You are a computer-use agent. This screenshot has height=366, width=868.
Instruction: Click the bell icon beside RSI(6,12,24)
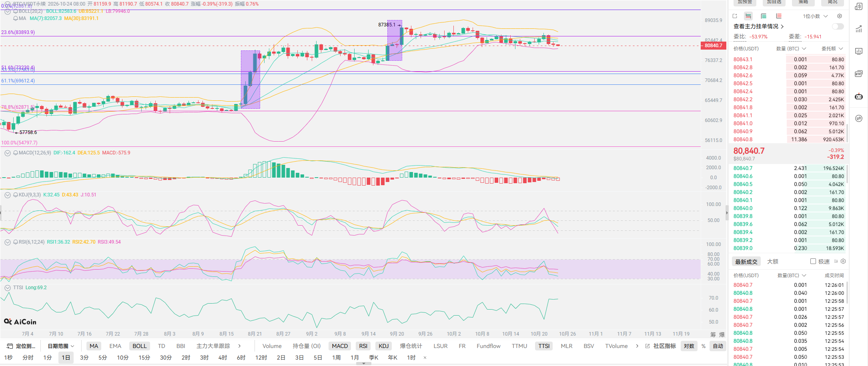click(16, 242)
